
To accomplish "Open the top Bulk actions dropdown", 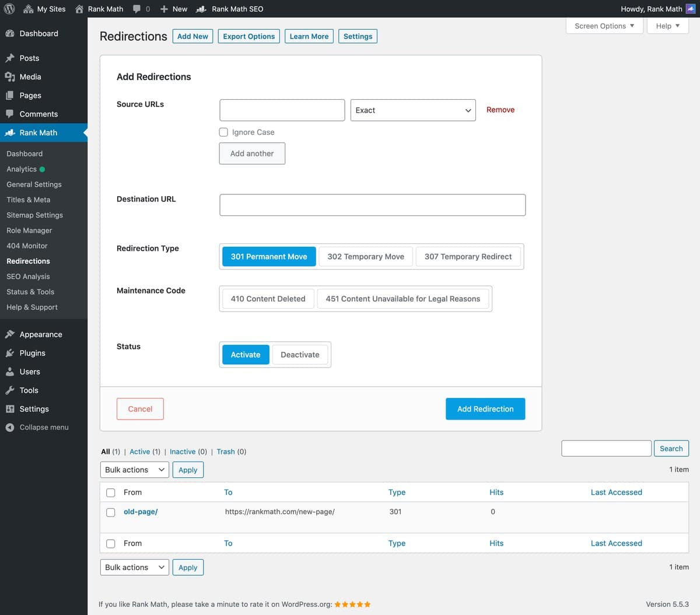I will [135, 470].
